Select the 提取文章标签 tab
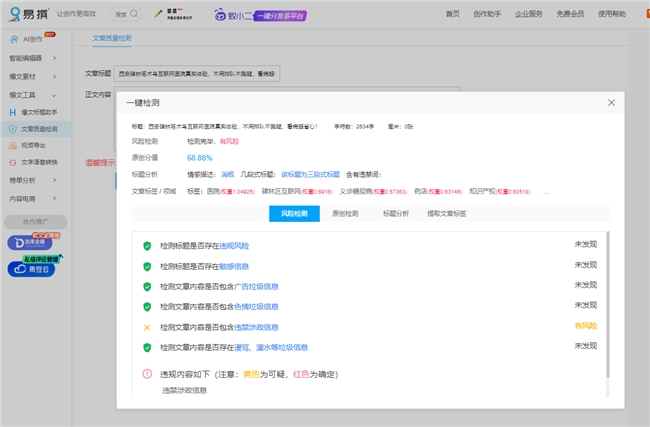The image size is (650, 427). click(447, 214)
